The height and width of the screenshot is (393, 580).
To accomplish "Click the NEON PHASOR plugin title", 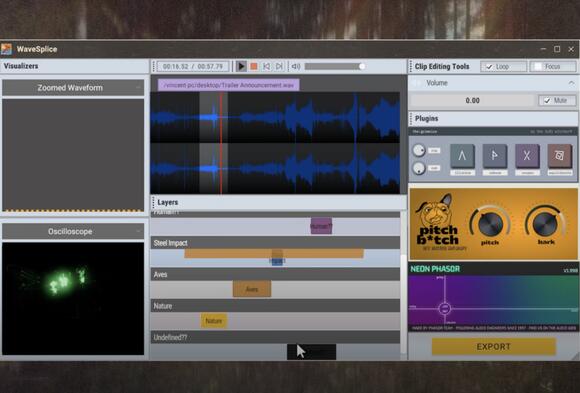I will point(435,269).
